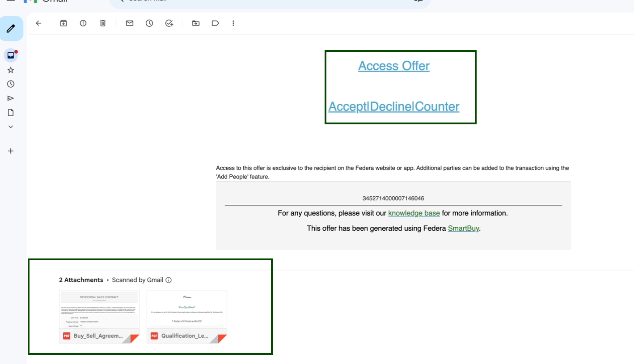Open the Buy_Sell_Agreement PDF attachment
This screenshot has height=364, width=634.
tap(99, 317)
